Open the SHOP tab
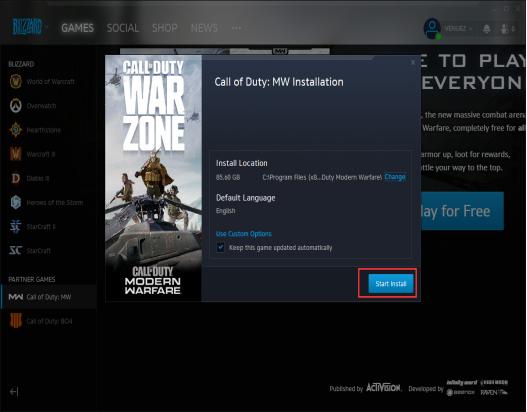Viewport: 527px width, 412px height. click(x=165, y=28)
